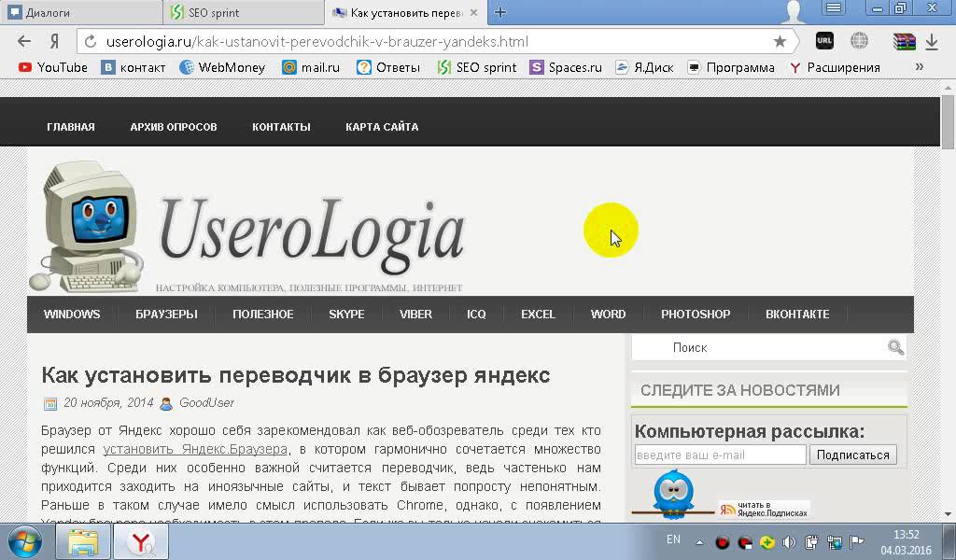Bookmark the page with star icon
The height and width of the screenshot is (560, 956).
[x=780, y=41]
